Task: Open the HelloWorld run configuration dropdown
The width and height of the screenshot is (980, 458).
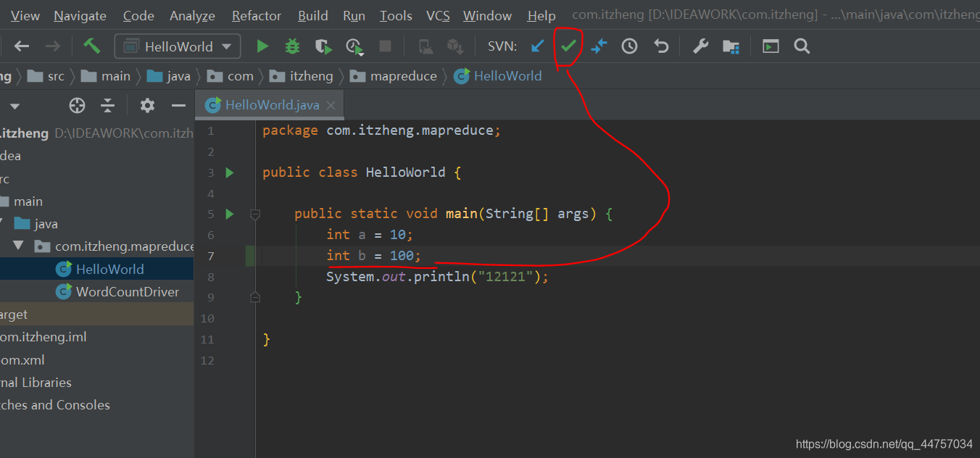Action: coord(178,46)
